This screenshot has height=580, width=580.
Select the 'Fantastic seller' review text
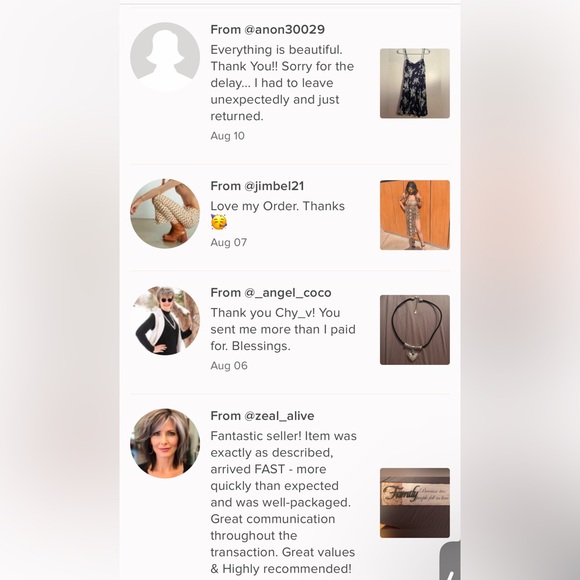point(283,502)
